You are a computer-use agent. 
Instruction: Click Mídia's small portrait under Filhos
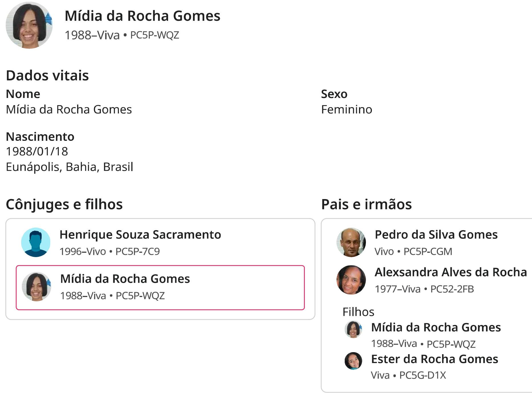tap(353, 329)
